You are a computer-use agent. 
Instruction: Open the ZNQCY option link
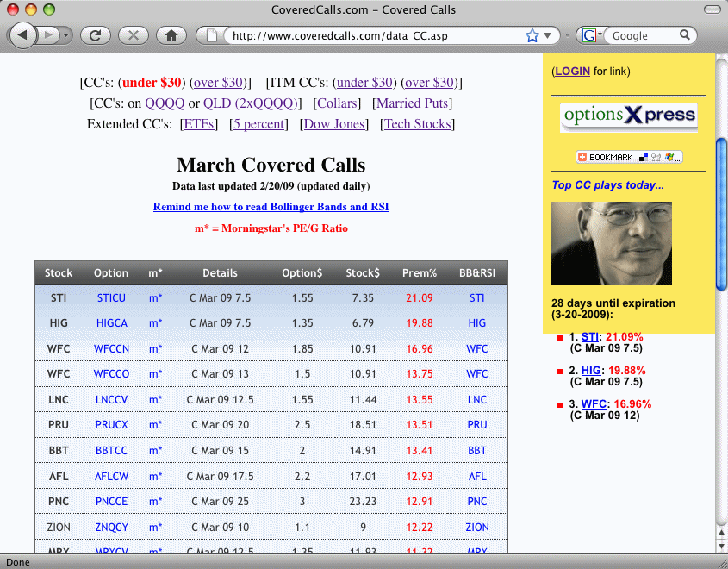pos(111,528)
